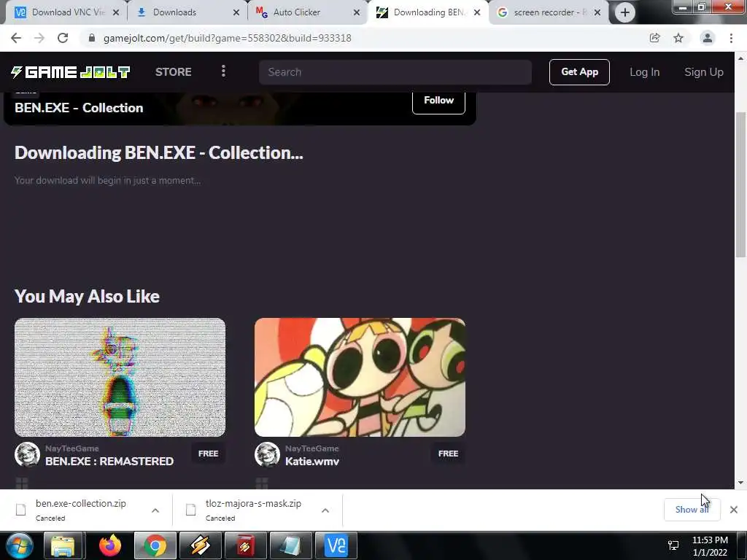Screen dimensions: 747x560
Task: Open a new tab with plus button
Action: (x=625, y=12)
